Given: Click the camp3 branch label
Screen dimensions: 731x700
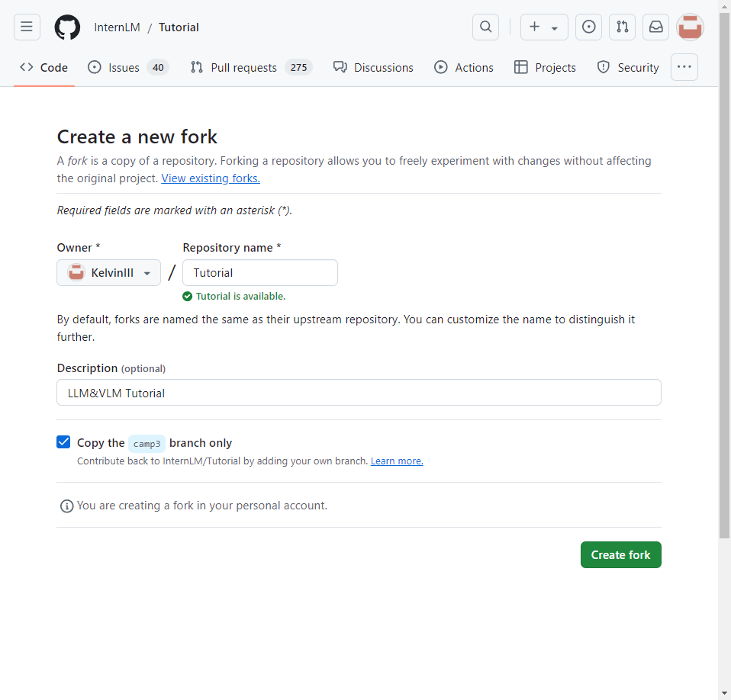Looking at the screenshot, I should [147, 443].
